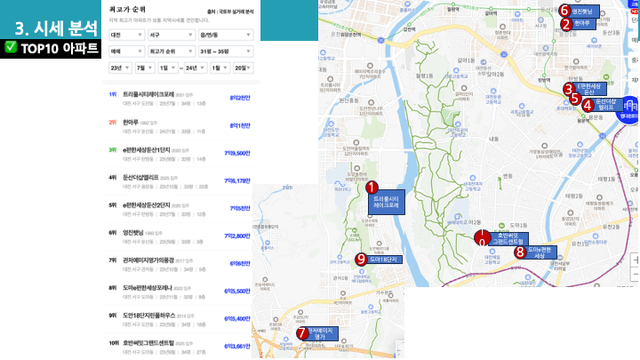
Task: Open the 1일 start day dropdown
Action: click(168, 68)
